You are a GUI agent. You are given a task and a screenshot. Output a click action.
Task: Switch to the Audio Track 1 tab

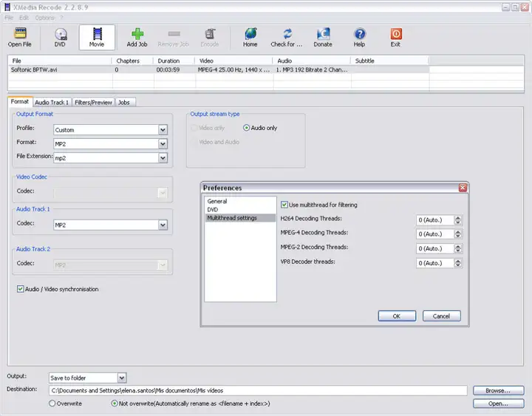[x=52, y=103]
